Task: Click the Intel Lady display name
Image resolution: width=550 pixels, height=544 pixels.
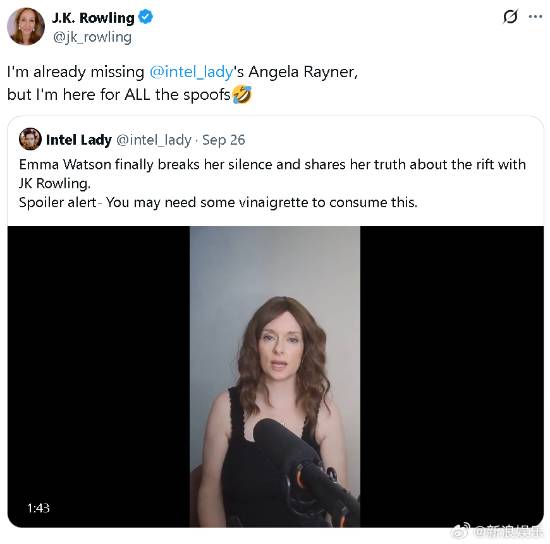Action: click(x=79, y=140)
